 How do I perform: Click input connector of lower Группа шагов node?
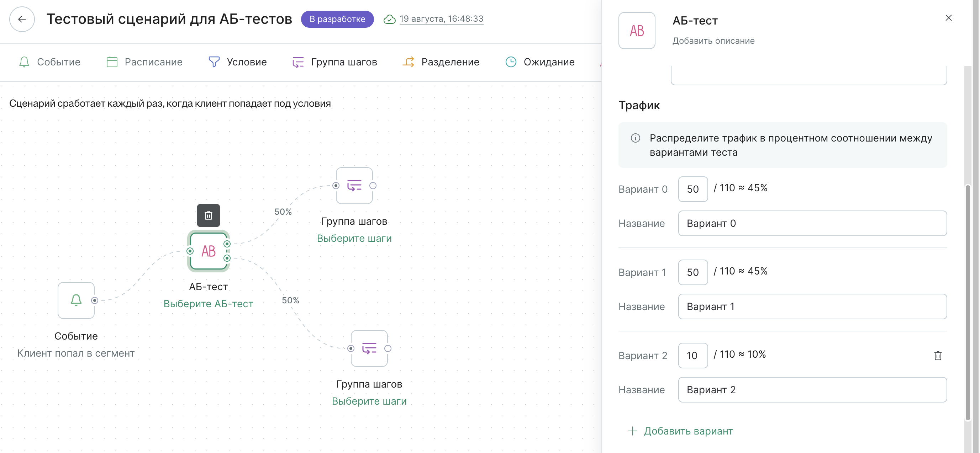click(x=351, y=348)
